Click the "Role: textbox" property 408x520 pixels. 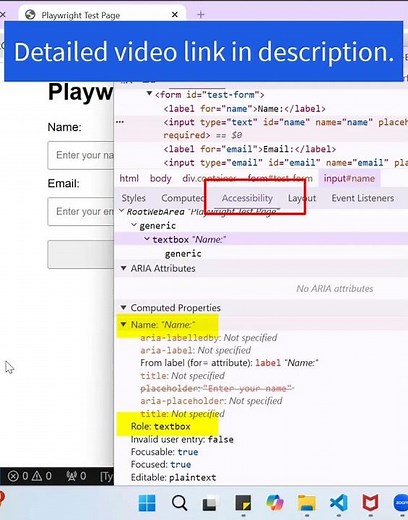(x=161, y=426)
